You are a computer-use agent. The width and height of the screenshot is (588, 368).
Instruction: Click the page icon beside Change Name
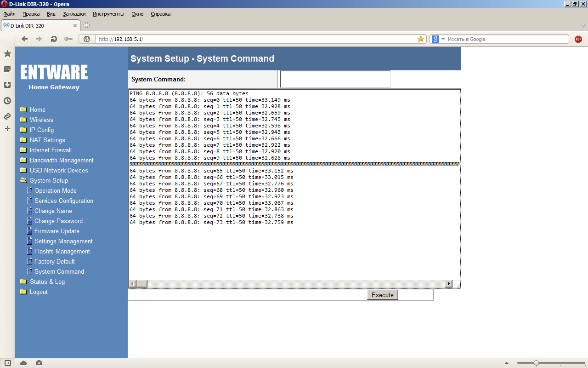(30, 211)
